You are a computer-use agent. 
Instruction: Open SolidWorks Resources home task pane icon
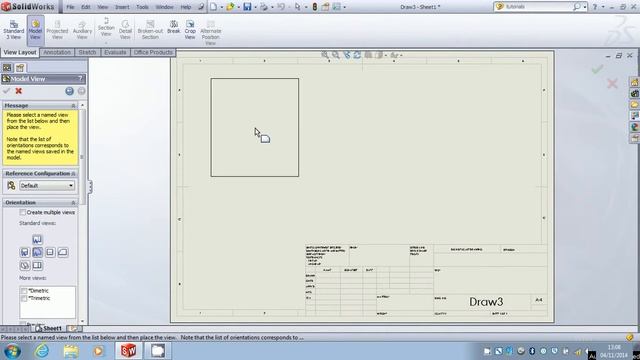point(634,82)
